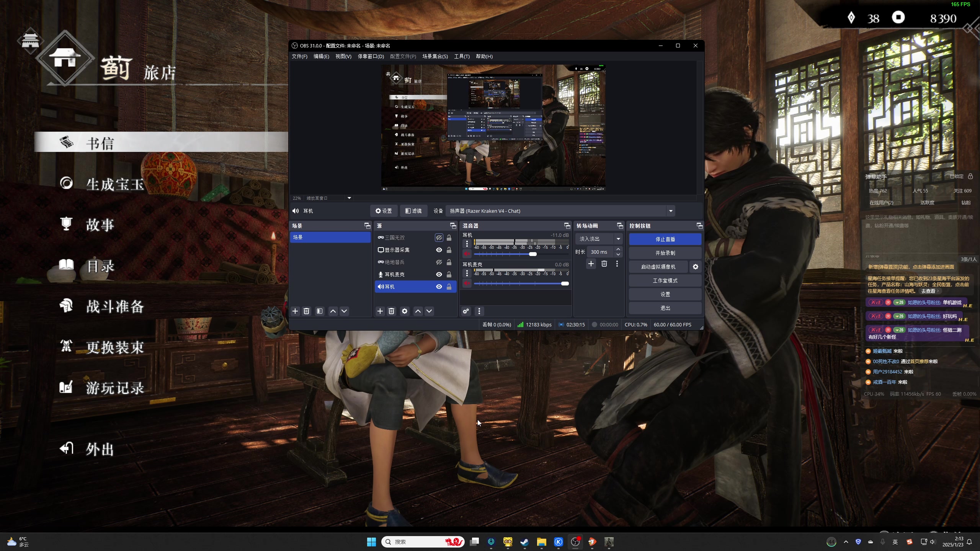Open Steam from the taskbar
This screenshot has width=980, height=551.
pos(524,542)
